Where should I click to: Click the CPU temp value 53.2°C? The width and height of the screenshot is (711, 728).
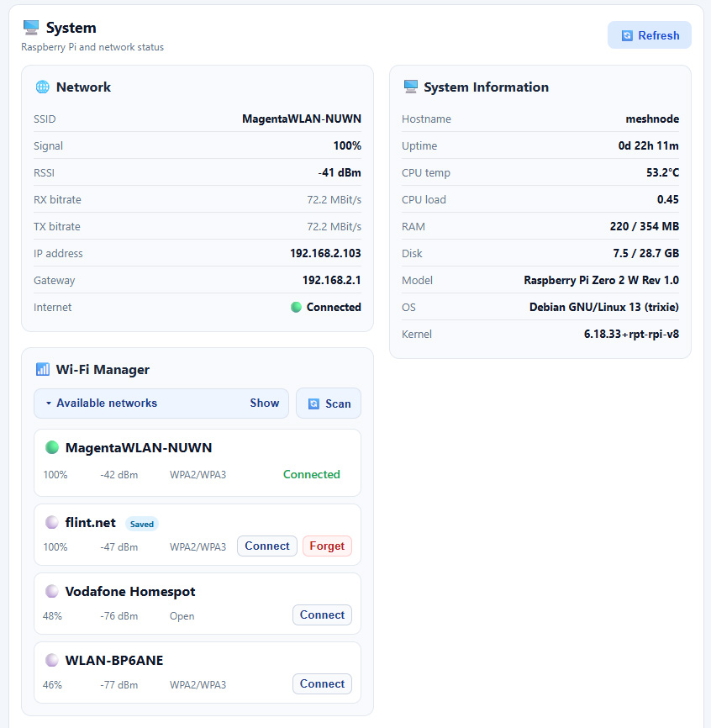[x=663, y=172]
